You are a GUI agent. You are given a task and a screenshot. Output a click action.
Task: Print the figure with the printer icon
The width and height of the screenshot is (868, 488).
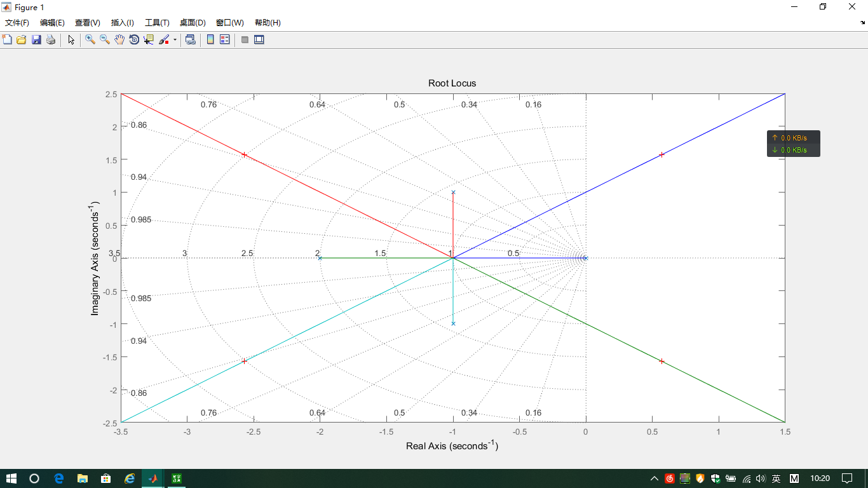51,39
